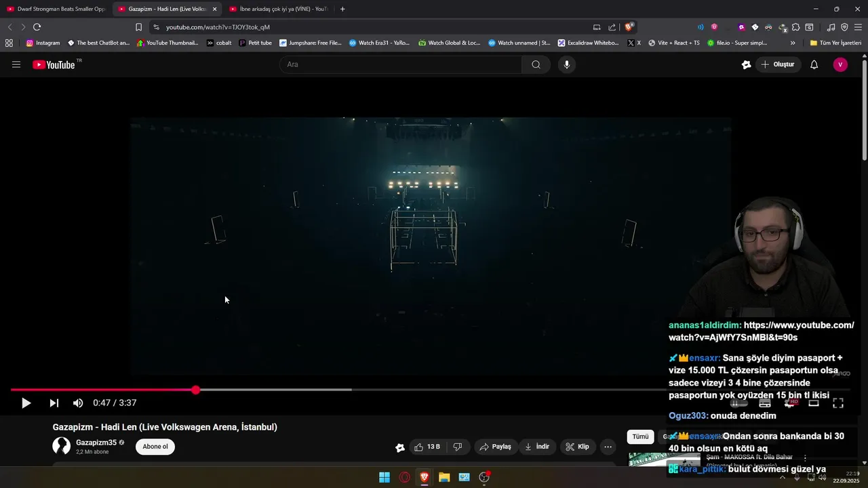Open OBS Studio from the taskbar
868x488 pixels.
[484, 477]
